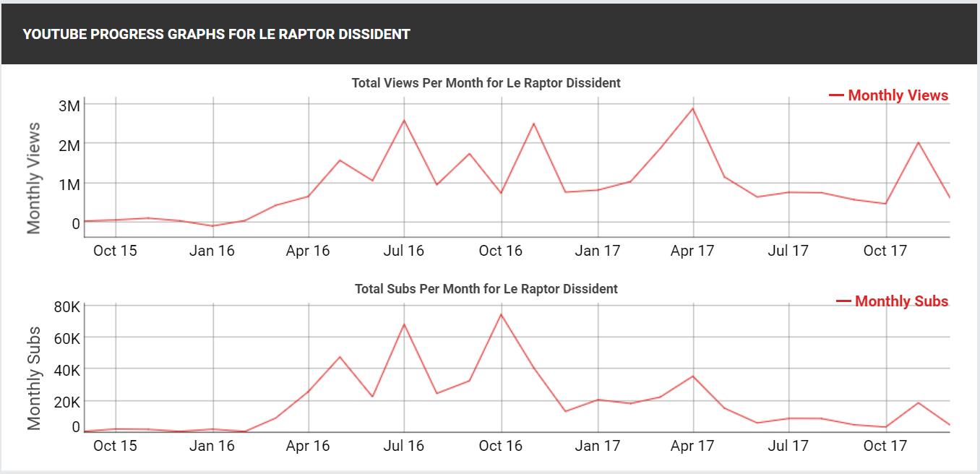Screen dimensions: 980x474
Task: Click 'Oct 16' under the Monthly Views chart
Action: (501, 251)
